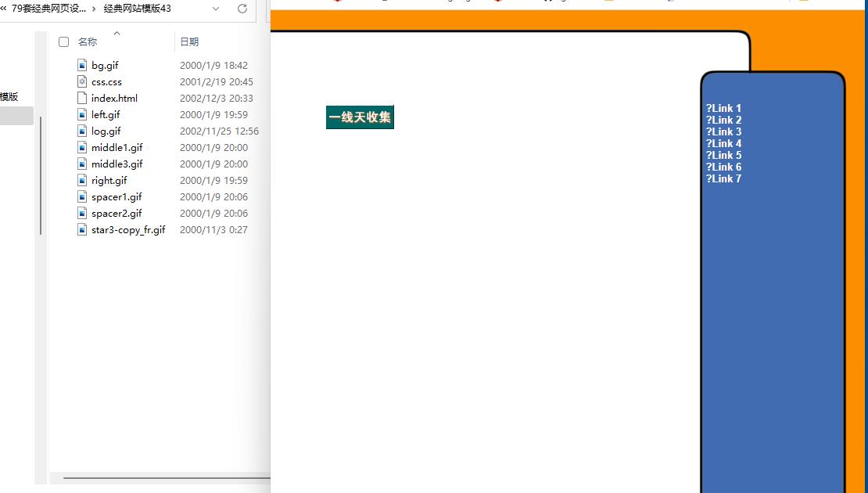Click the Explorer horizontal scrollbar

click(166, 477)
